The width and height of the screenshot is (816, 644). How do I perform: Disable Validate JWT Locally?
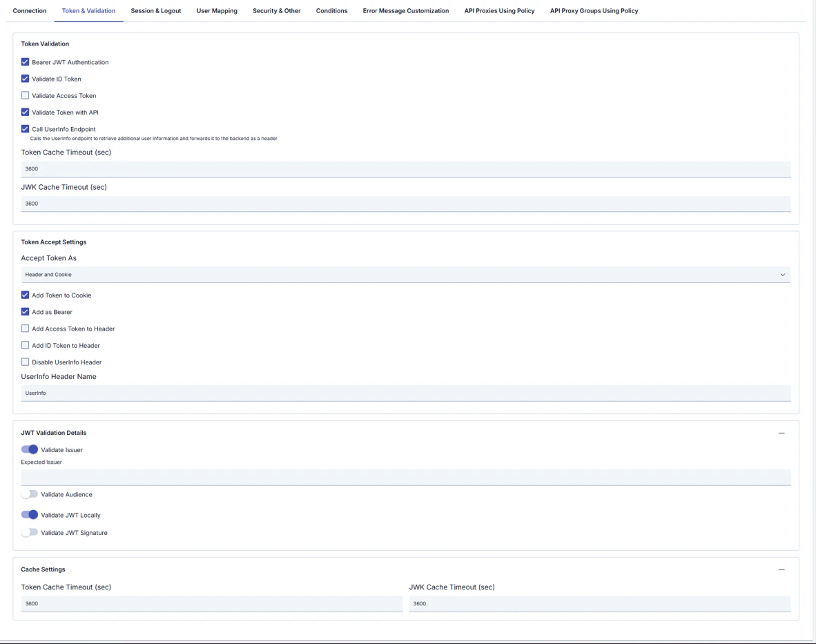(29, 514)
